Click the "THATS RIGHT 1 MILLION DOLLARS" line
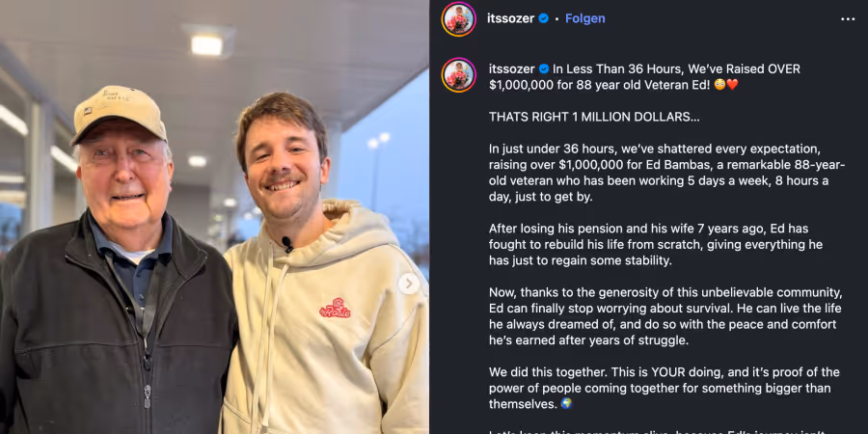 [594, 116]
